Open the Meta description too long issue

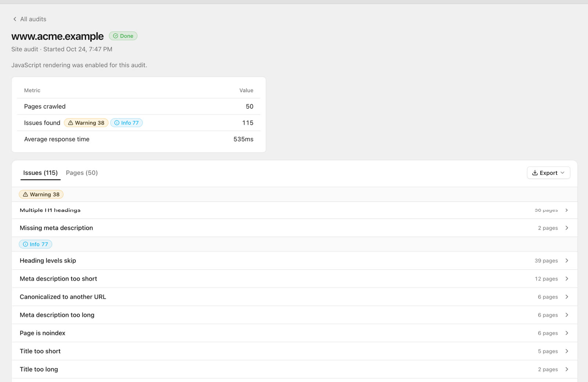[294, 315]
